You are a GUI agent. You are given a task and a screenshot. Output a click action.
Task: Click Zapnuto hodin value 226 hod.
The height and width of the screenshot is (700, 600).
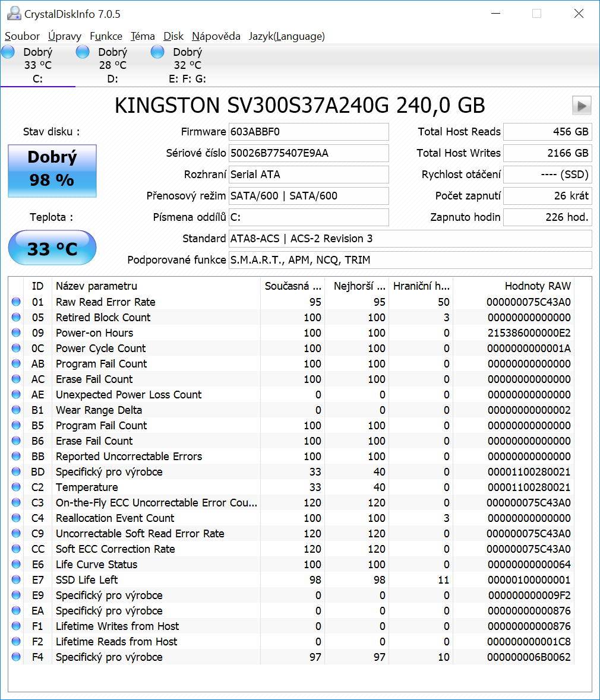pyautogui.click(x=548, y=217)
